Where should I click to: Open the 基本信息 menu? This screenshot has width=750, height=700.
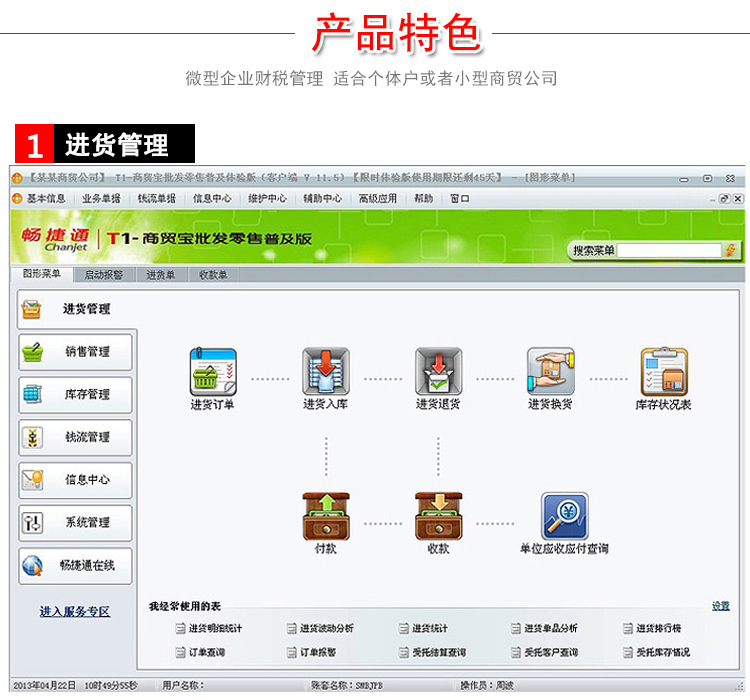click(46, 199)
